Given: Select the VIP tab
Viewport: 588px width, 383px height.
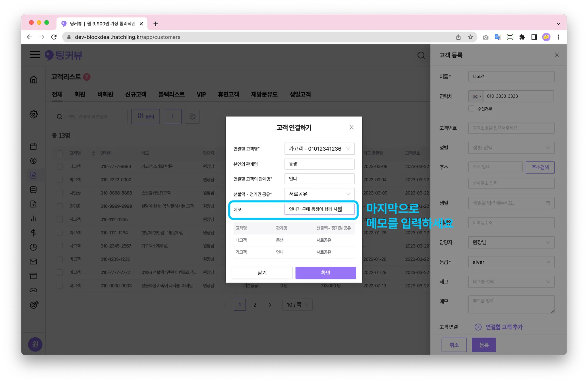Looking at the screenshot, I should click(x=201, y=94).
